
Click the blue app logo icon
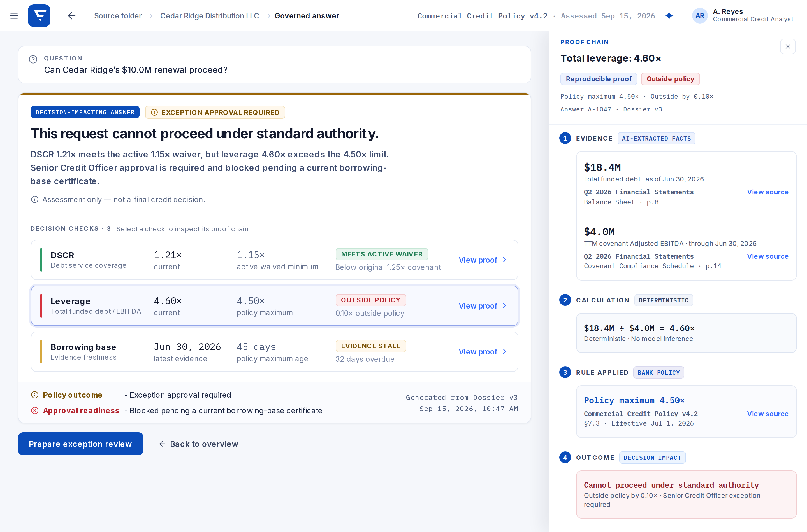coord(39,16)
